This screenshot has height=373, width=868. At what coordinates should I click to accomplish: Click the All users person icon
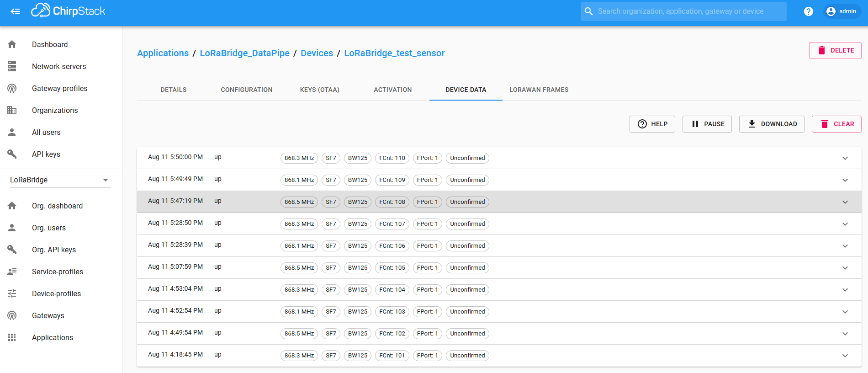[x=12, y=132]
